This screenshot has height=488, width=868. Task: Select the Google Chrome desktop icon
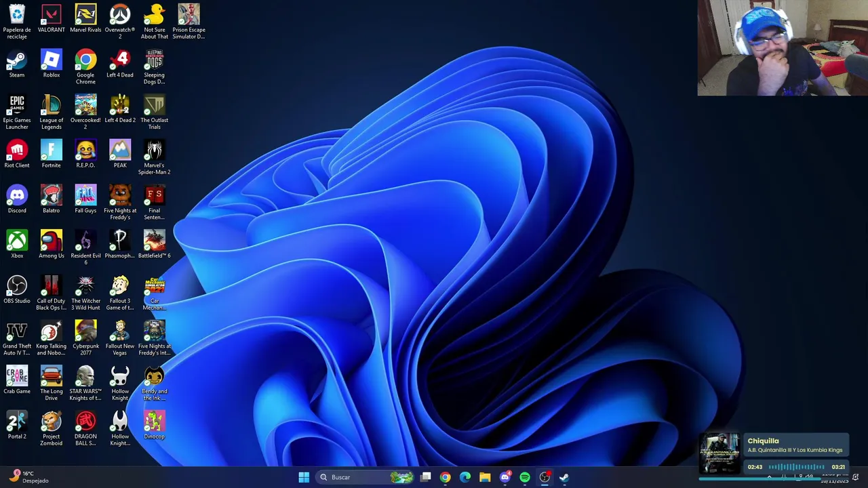(85, 66)
